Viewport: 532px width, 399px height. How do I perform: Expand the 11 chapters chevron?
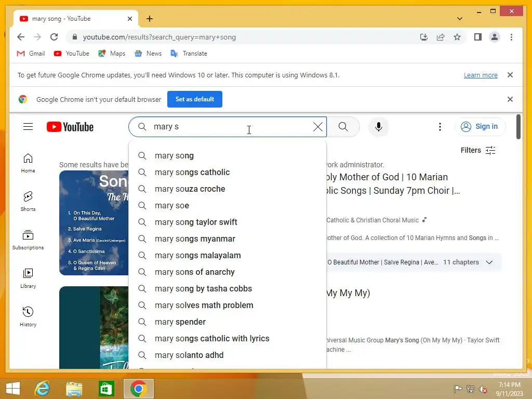point(489,262)
